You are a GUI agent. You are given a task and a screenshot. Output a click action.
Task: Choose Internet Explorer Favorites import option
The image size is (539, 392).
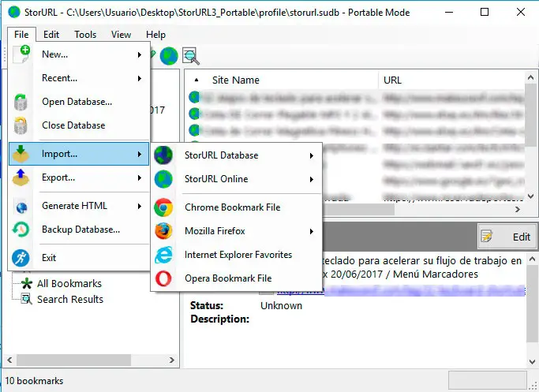pos(236,255)
